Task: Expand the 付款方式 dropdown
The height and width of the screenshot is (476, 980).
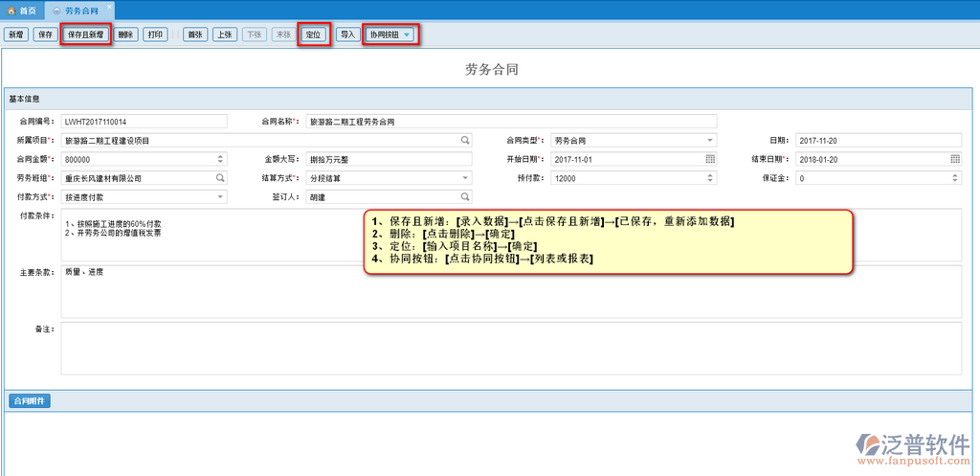Action: [220, 197]
